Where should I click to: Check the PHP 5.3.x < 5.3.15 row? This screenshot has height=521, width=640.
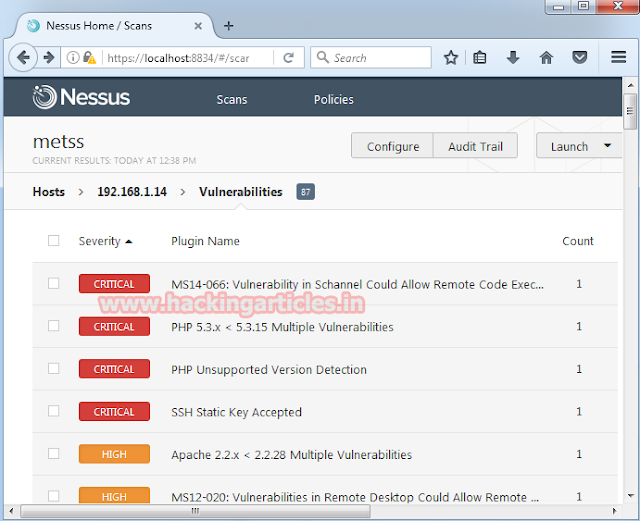(53, 325)
